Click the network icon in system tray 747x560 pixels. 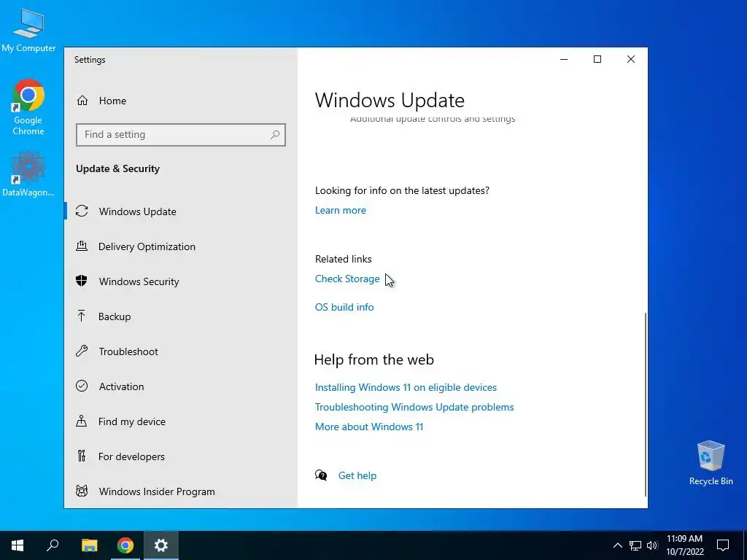point(635,545)
